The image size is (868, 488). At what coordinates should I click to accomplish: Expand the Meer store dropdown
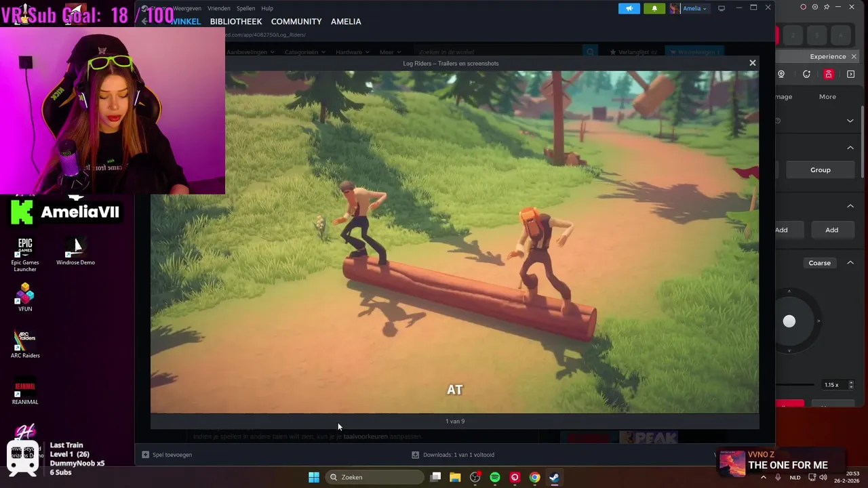(390, 52)
